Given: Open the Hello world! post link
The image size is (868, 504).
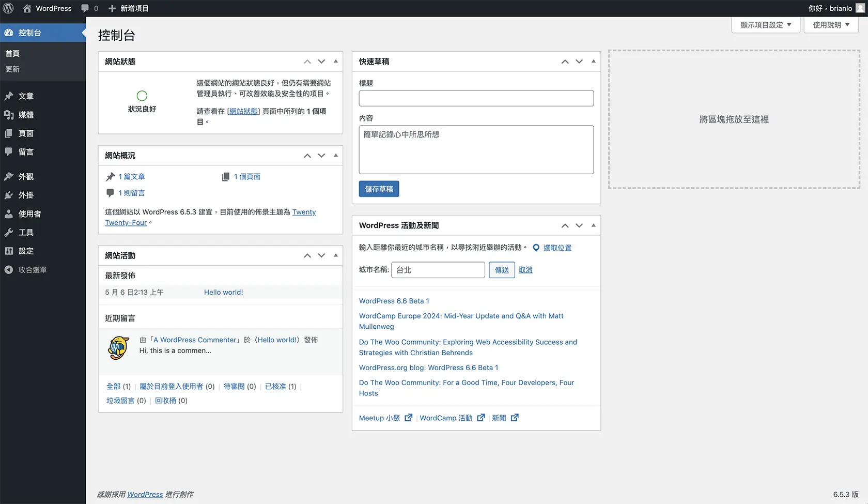Looking at the screenshot, I should tap(223, 292).
